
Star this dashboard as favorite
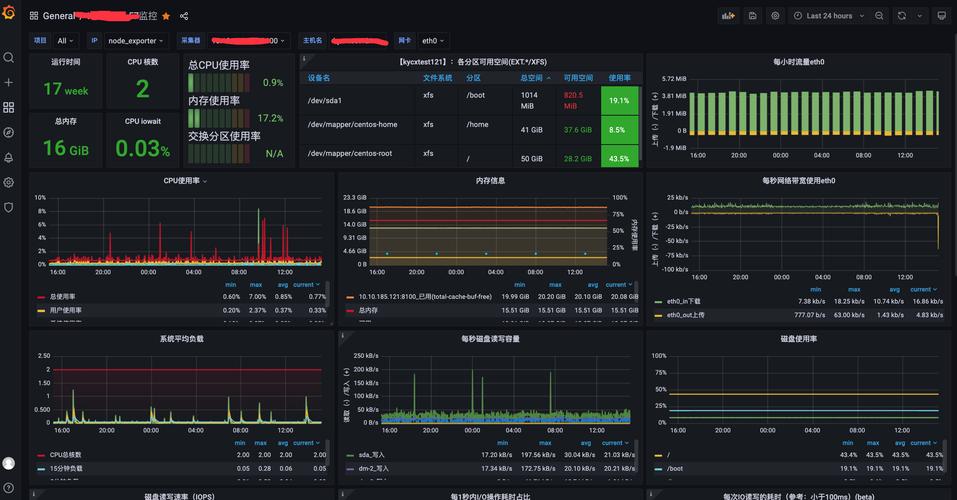(166, 16)
